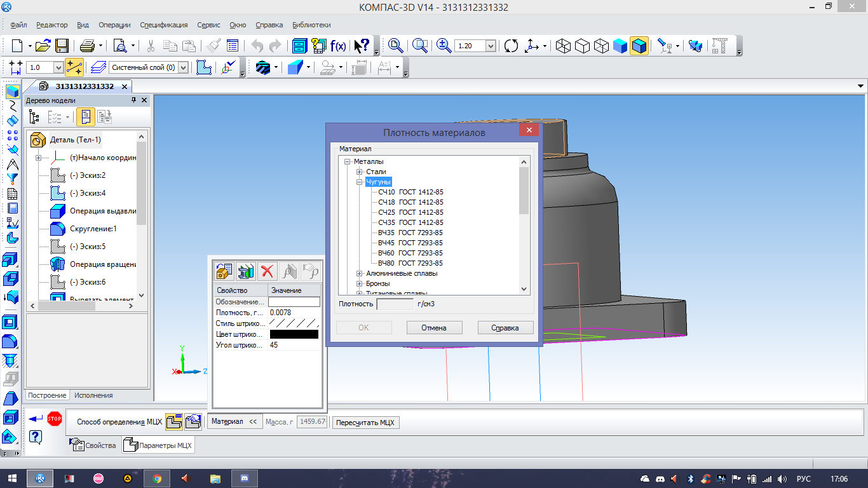868x488 pixels.
Task: Open the variables f(x) tool
Action: [338, 46]
